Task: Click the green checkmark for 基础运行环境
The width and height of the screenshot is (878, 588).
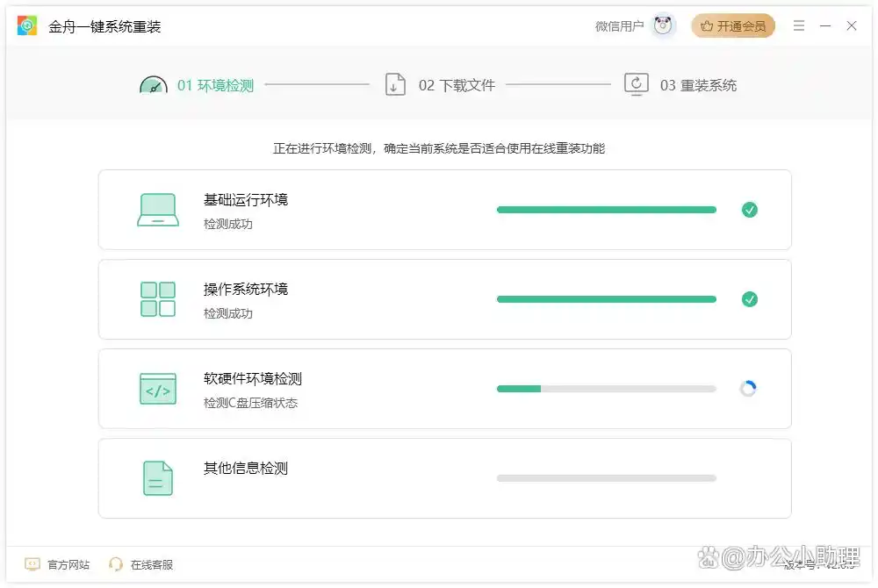Action: pos(749,210)
